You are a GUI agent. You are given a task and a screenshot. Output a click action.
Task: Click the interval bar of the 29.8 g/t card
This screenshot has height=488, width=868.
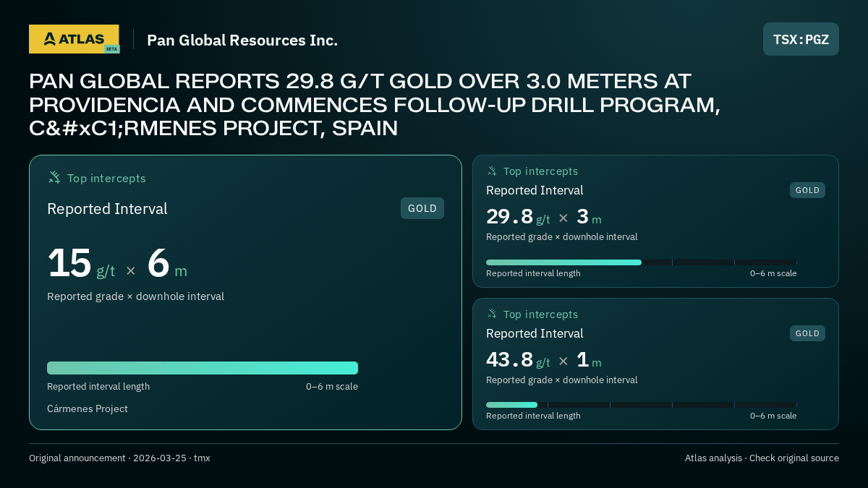[642, 262]
